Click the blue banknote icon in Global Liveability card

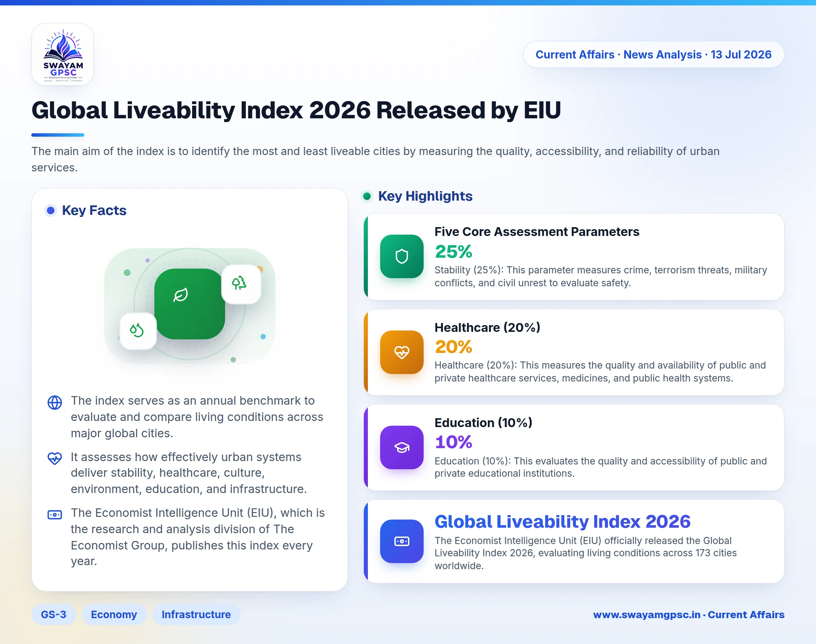pyautogui.click(x=402, y=541)
